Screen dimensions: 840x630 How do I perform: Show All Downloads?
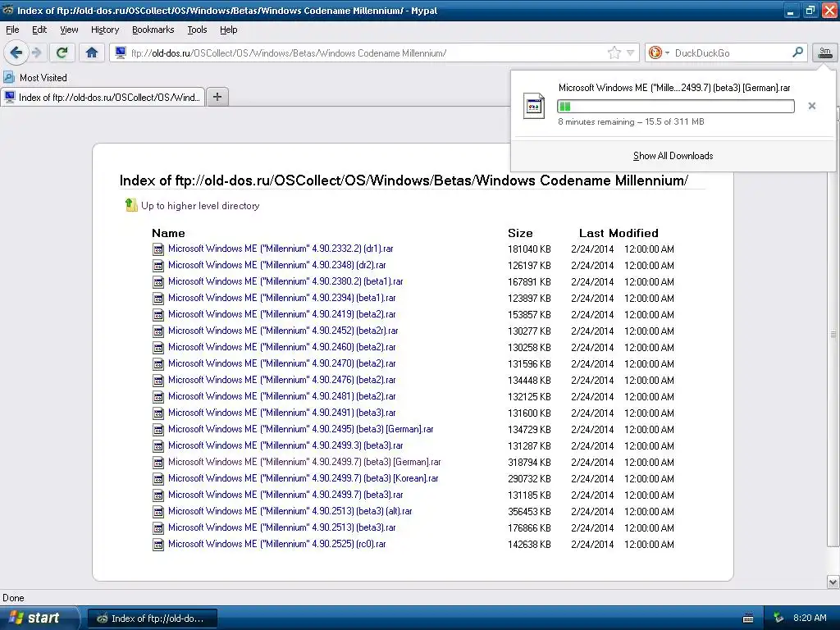coord(673,156)
